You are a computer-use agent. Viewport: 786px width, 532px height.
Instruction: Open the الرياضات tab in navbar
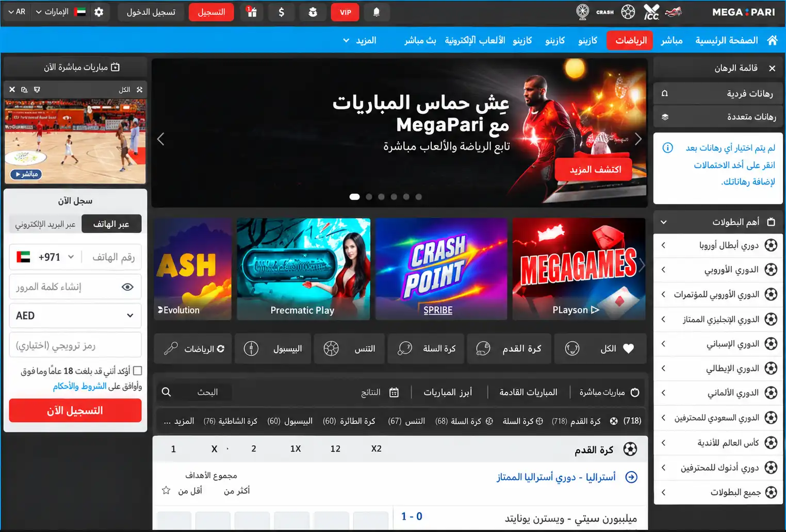(630, 40)
